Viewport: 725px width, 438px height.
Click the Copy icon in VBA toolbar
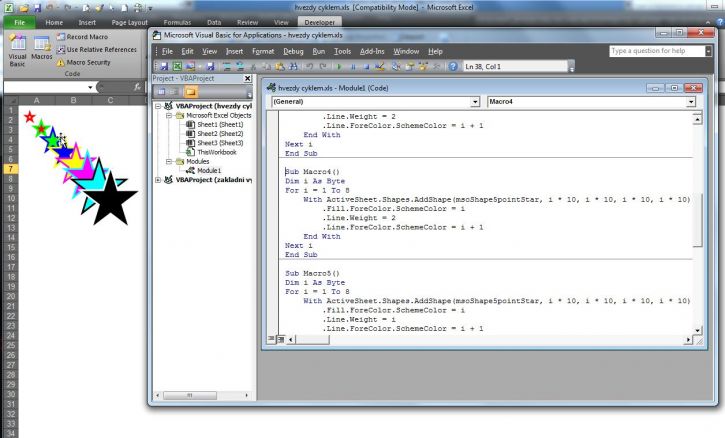(267, 67)
